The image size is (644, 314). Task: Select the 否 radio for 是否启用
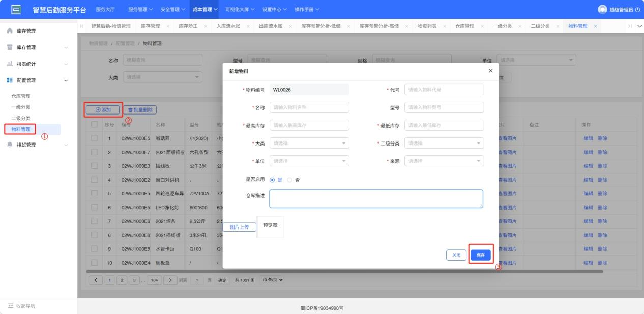tap(290, 180)
